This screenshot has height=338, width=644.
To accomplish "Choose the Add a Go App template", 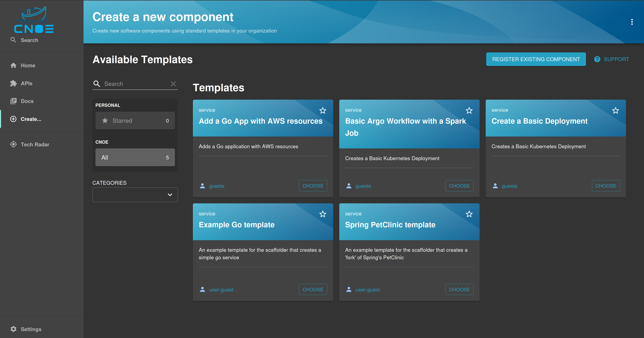I will point(313,186).
